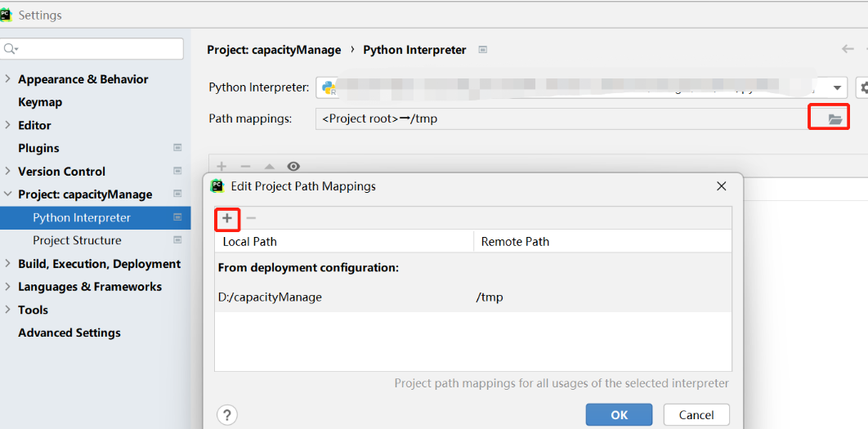Toggle show early releases eye icon
The image size is (868, 429).
(293, 166)
